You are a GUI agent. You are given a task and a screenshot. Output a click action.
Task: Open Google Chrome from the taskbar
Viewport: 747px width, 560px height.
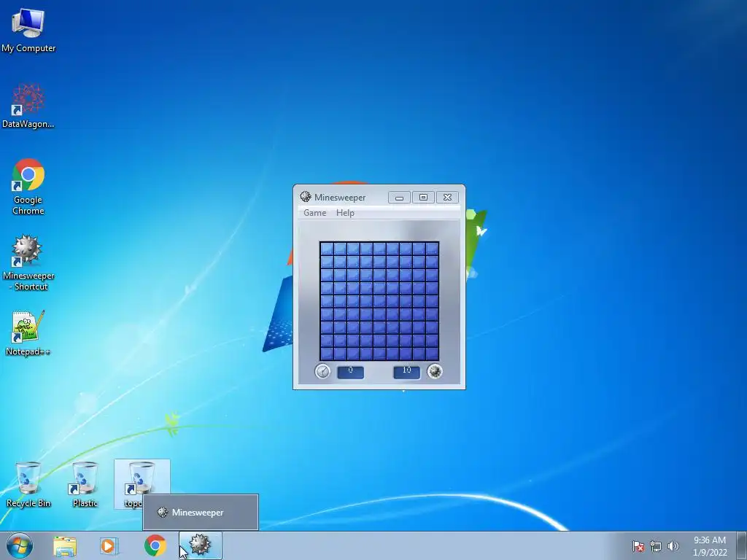click(155, 545)
